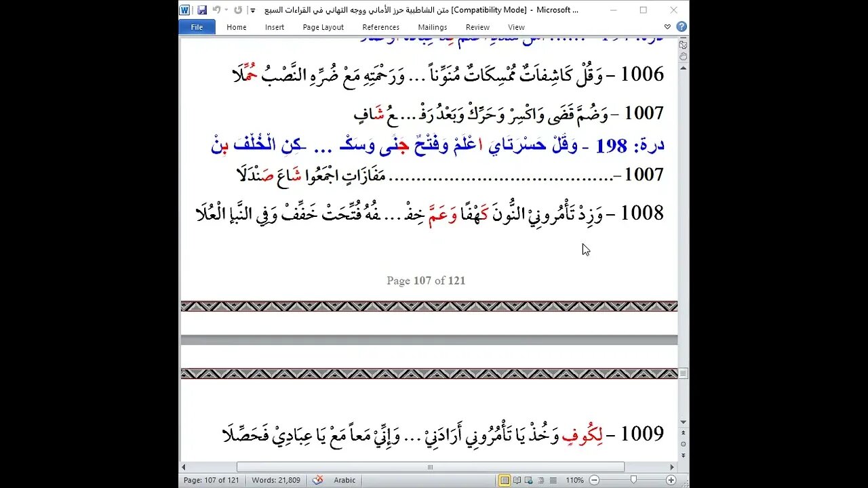Click verse number 1006 in the document
The width and height of the screenshot is (868, 488).
pos(644,74)
